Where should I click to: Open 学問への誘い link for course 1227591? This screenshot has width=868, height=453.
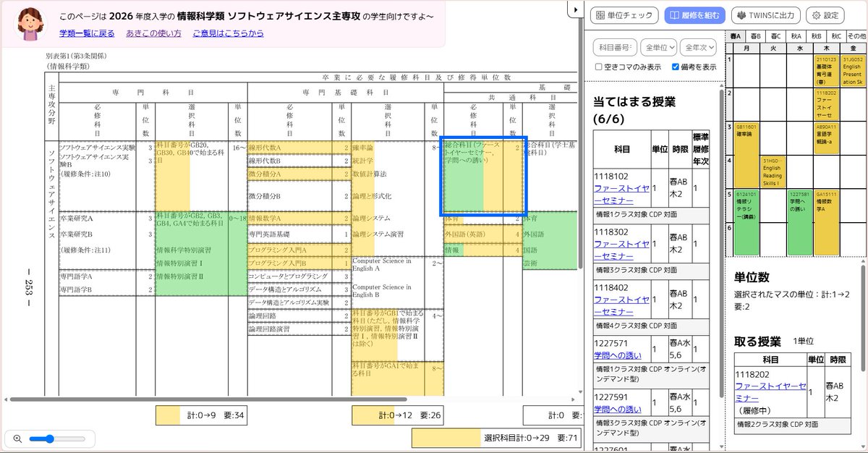pyautogui.click(x=617, y=409)
